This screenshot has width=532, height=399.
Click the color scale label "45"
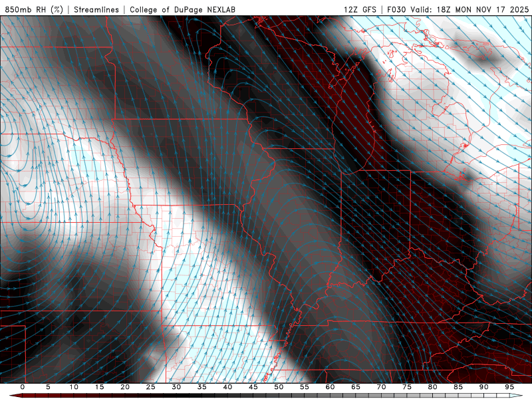pyautogui.click(x=253, y=387)
